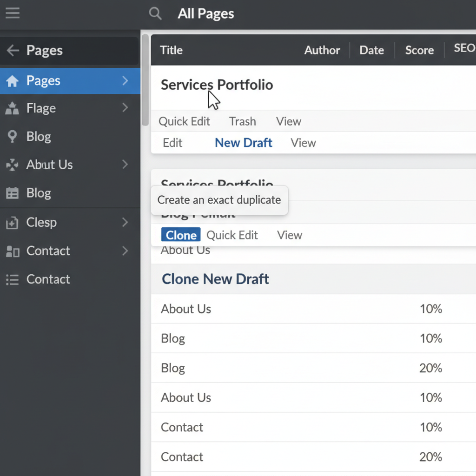Click the back arrow next to Pages

(x=13, y=51)
